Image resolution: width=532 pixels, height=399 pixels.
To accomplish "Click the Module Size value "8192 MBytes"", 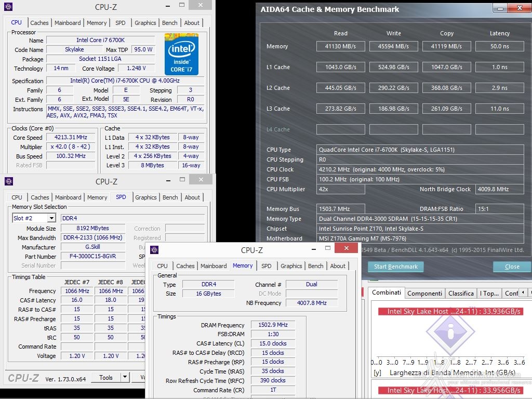I will tap(92, 229).
